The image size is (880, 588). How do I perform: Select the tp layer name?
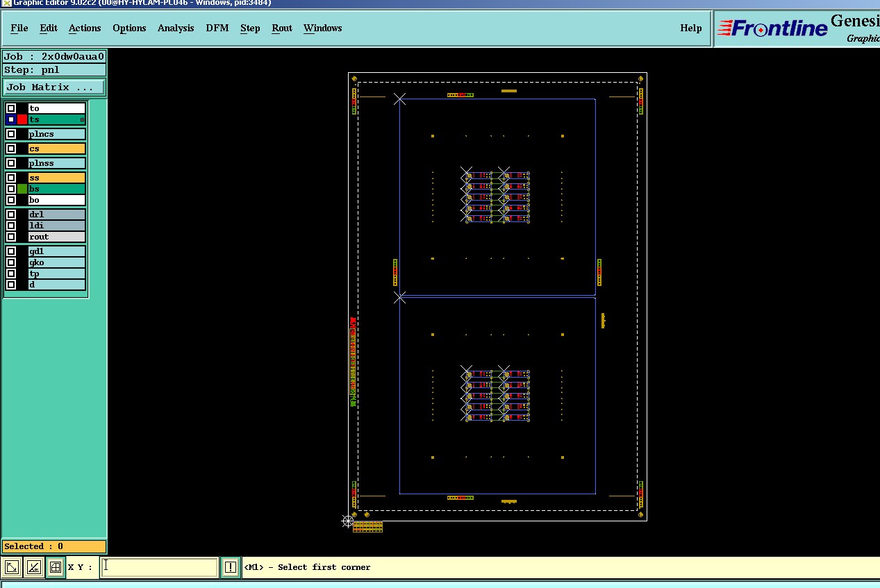point(56,274)
